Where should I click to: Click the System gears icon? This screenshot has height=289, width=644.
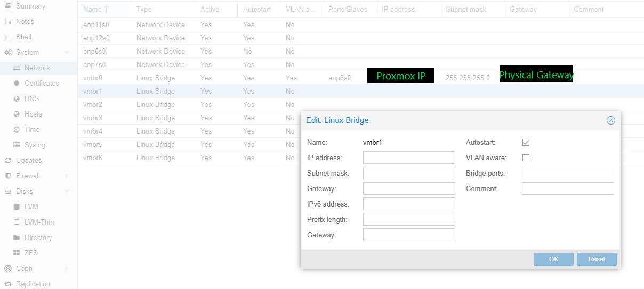pos(8,53)
